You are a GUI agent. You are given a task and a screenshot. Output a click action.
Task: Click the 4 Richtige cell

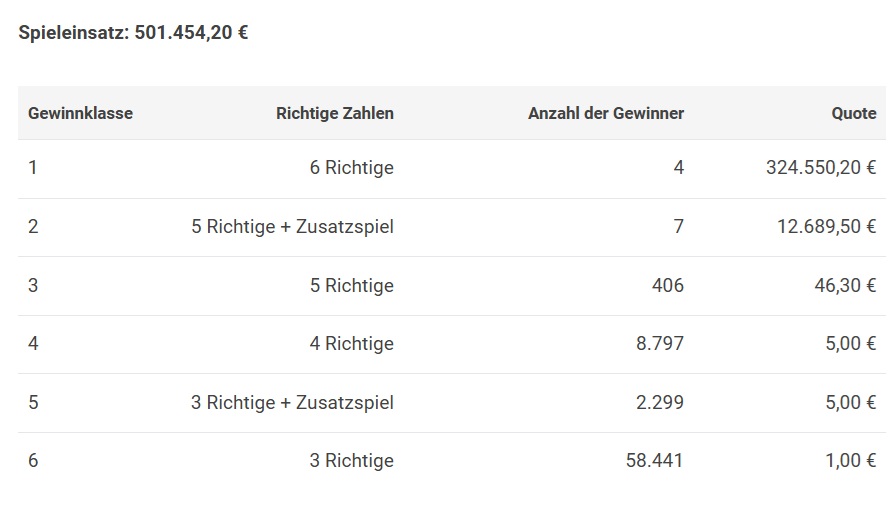pos(351,344)
